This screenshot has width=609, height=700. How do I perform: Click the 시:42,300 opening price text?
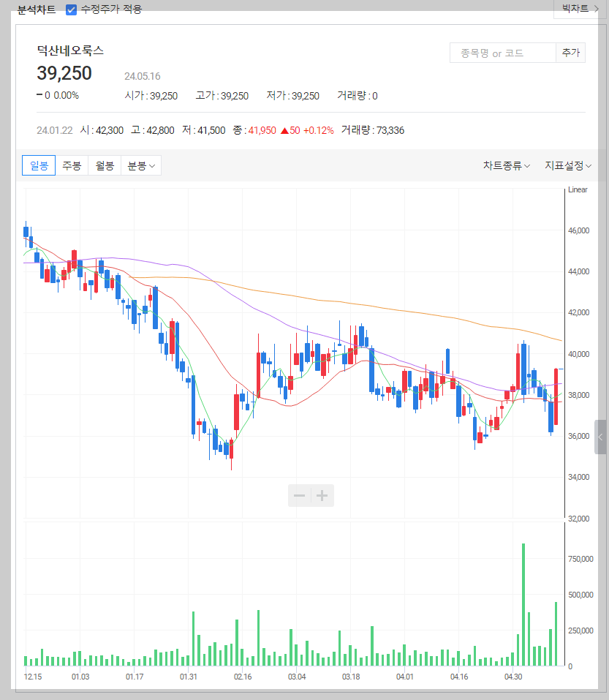tap(102, 130)
